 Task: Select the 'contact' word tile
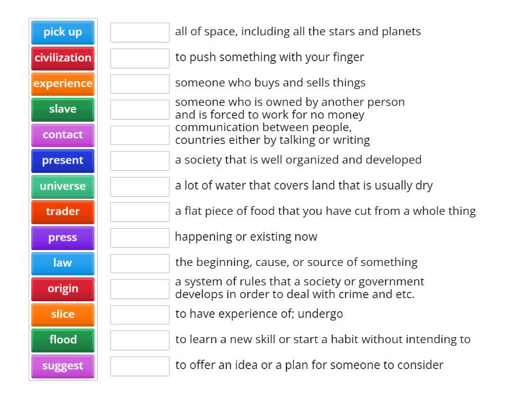point(63,134)
